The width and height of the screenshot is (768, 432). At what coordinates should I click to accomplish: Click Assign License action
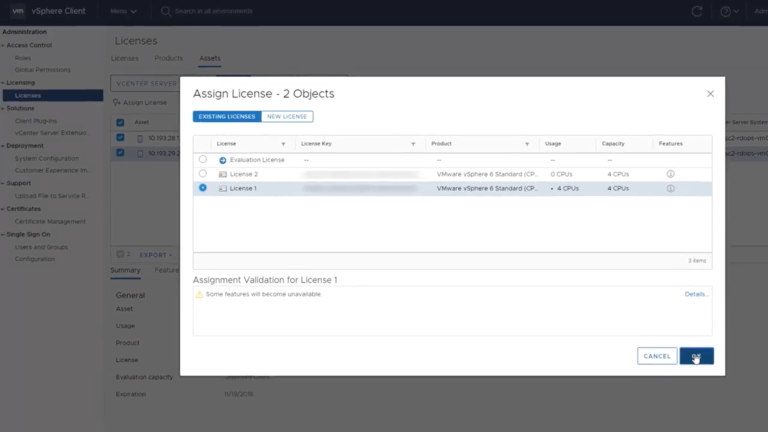pyautogui.click(x=140, y=102)
